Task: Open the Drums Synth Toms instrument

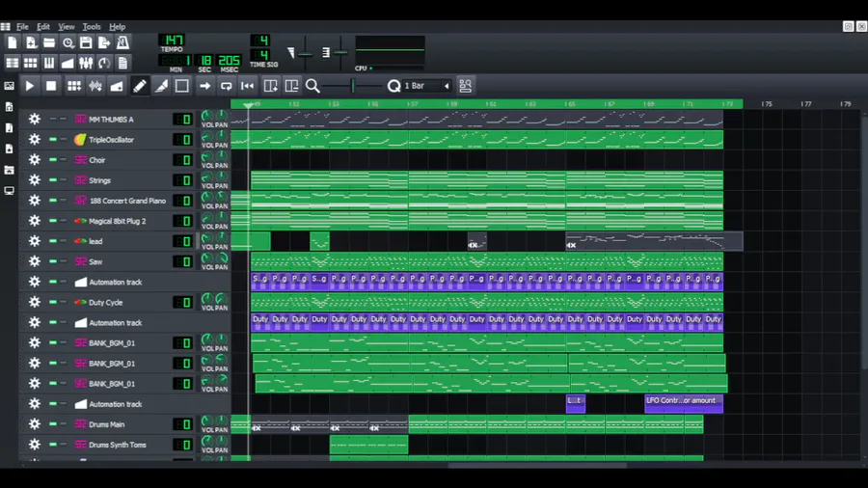Action: click(x=122, y=445)
